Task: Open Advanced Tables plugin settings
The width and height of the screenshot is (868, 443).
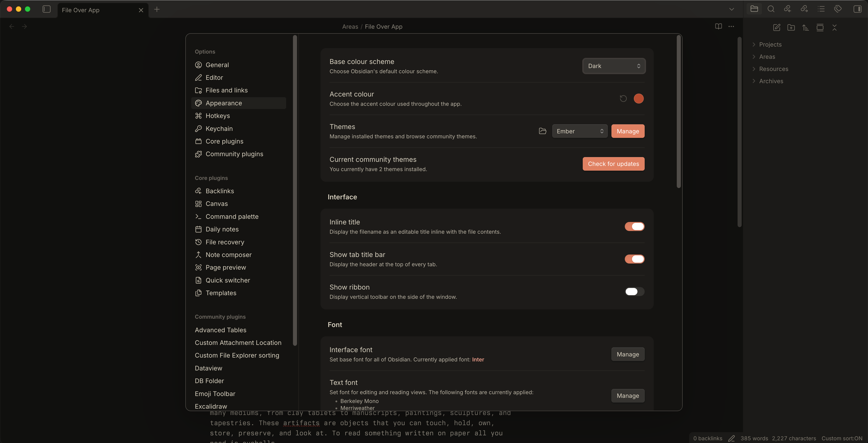Action: pos(238,330)
